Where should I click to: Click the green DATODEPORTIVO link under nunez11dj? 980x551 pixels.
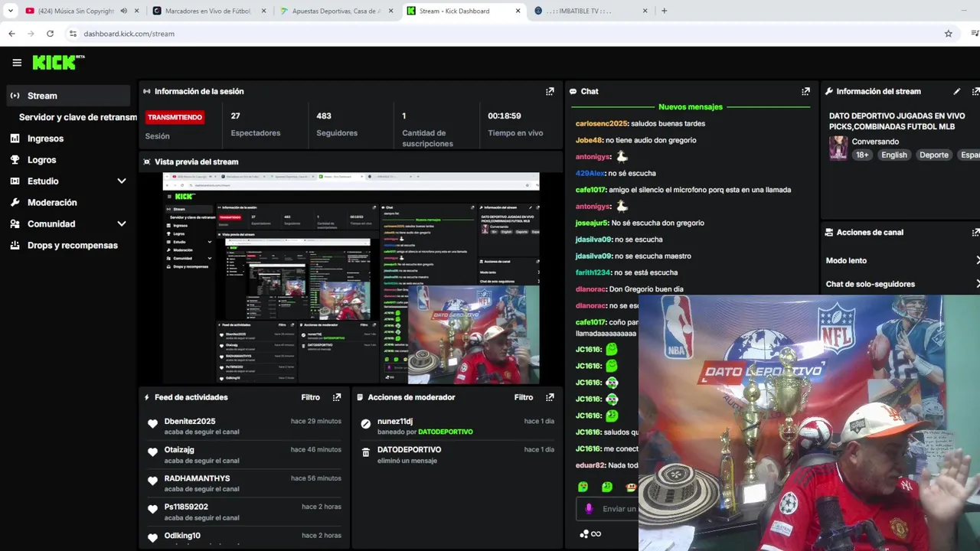click(x=446, y=432)
